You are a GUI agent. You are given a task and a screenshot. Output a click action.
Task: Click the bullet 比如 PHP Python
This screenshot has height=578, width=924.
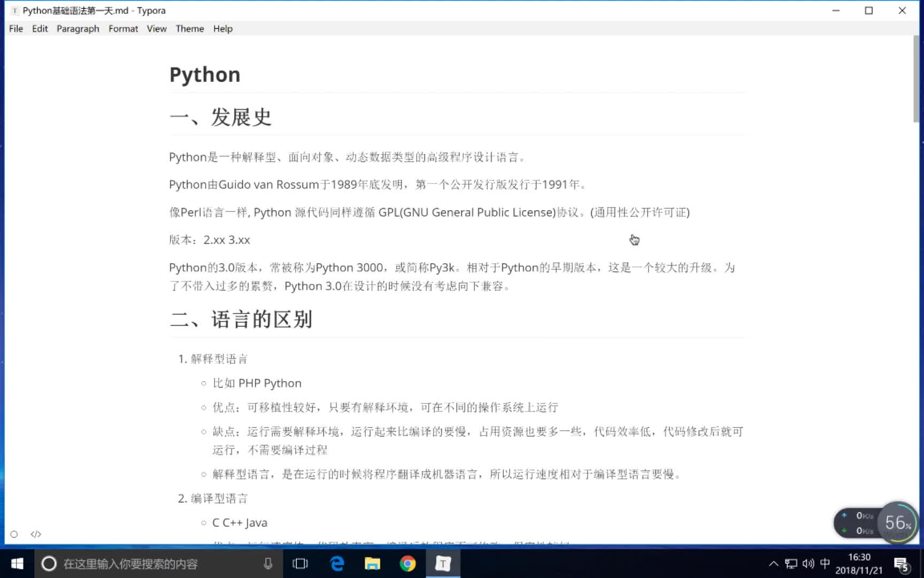point(257,383)
